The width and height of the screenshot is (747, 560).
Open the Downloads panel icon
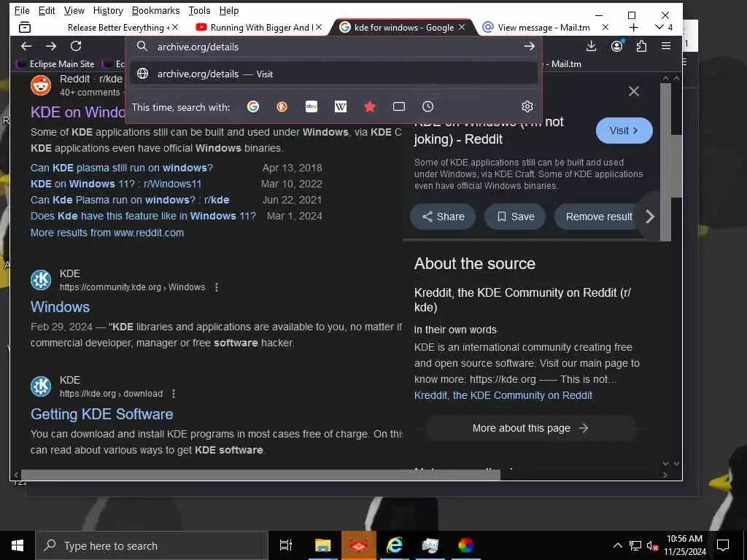pos(591,46)
